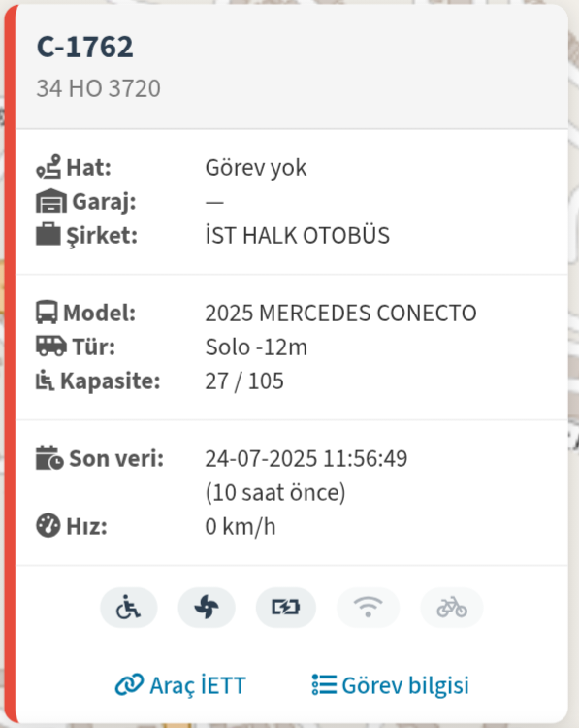The height and width of the screenshot is (728, 579).
Task: Click the 2025 MERCEDES CONECTO model text
Action: [x=341, y=313]
